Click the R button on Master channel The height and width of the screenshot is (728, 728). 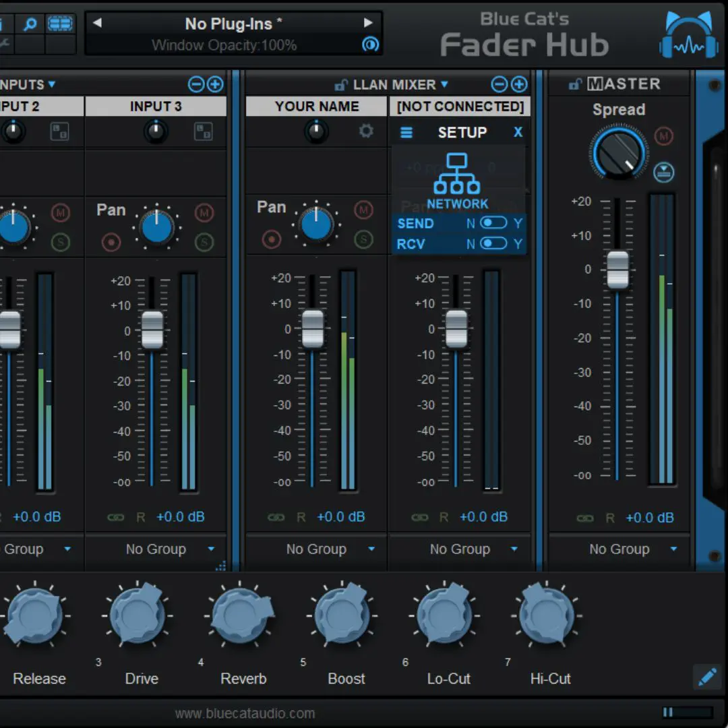click(x=610, y=518)
